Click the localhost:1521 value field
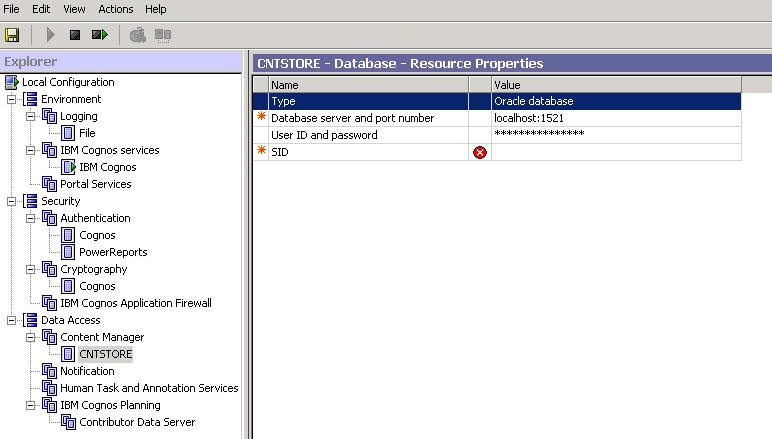Screen dimensions: 772x439 click(616, 118)
